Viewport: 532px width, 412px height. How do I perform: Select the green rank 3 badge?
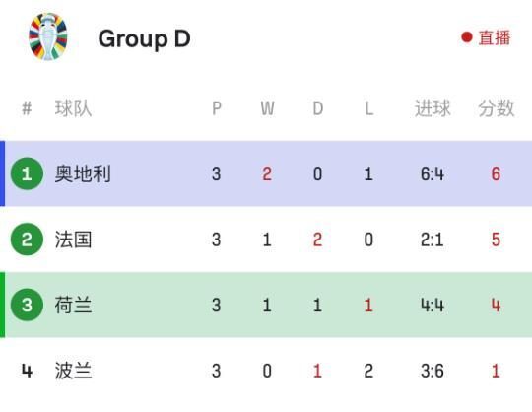tap(27, 305)
